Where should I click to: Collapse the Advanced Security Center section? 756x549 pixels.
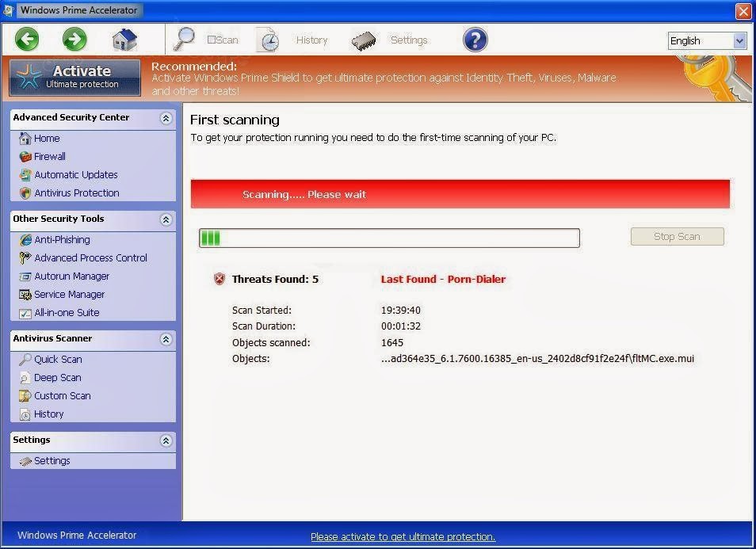(166, 118)
